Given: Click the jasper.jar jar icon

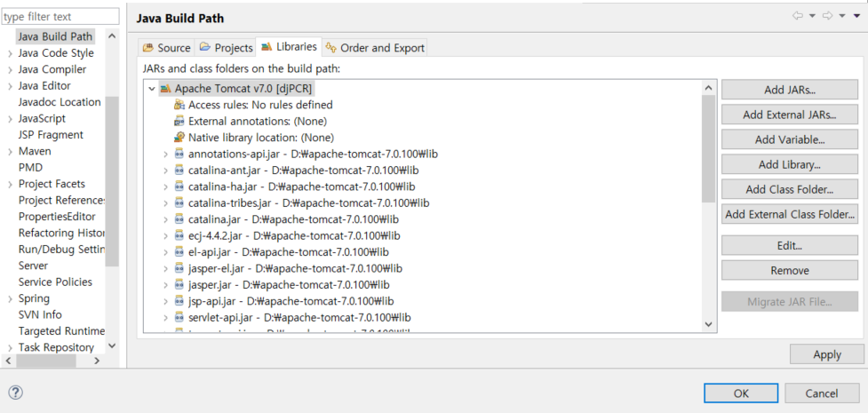Looking at the screenshot, I should click(x=179, y=285).
